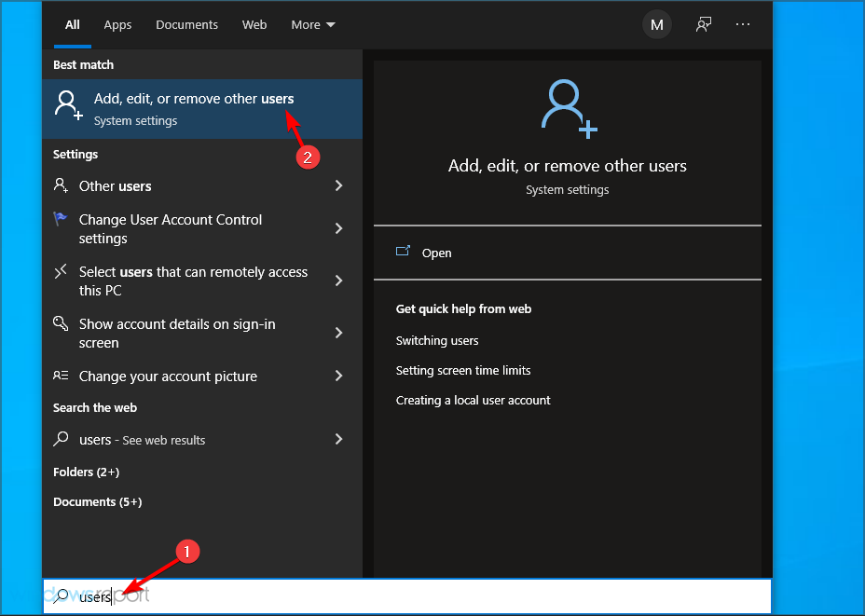Click the User Account Control flag icon
Image resolution: width=865 pixels, height=616 pixels.
[x=61, y=219]
